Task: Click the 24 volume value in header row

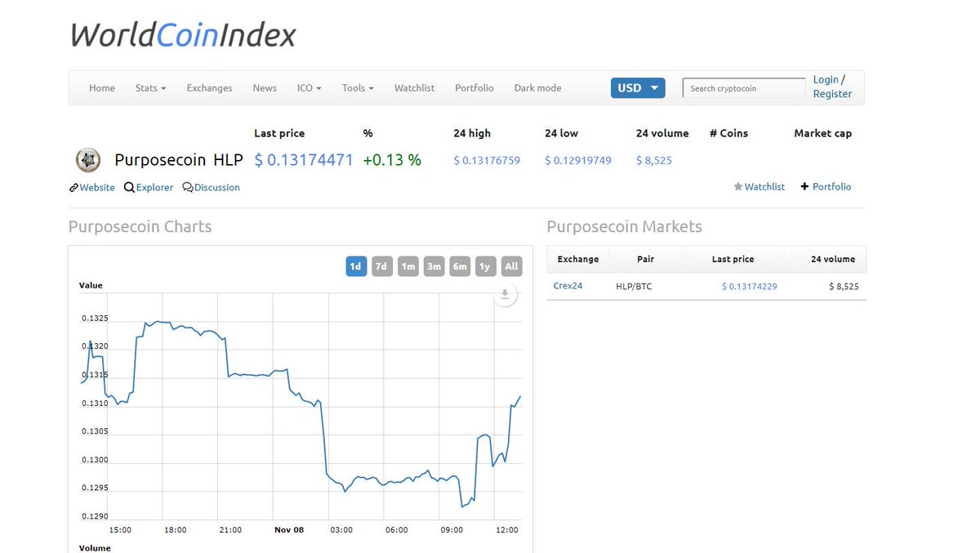Action: (654, 161)
